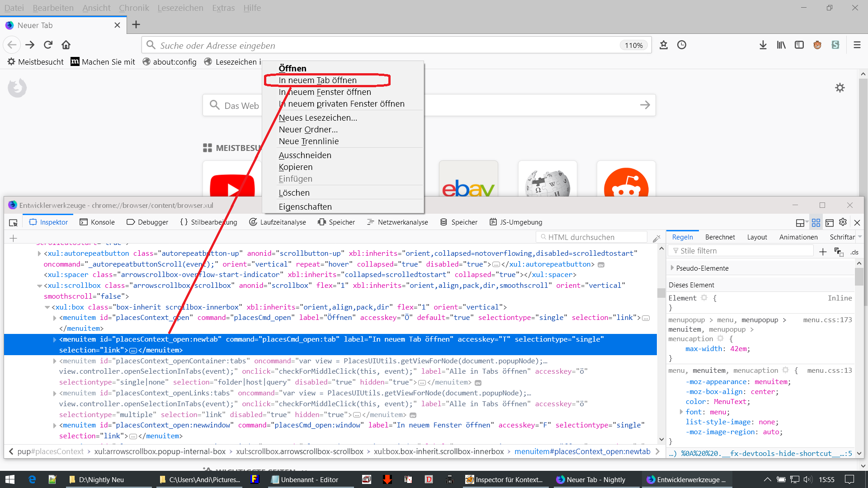This screenshot has width=868, height=488.
Task: Toggle the pseudo-class panel in rules view
Action: point(839,252)
